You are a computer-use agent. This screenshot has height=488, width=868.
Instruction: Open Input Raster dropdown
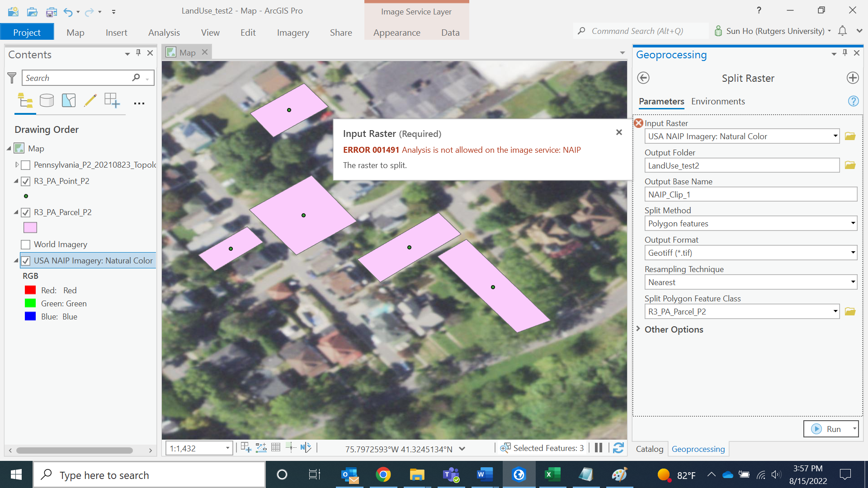[835, 136]
